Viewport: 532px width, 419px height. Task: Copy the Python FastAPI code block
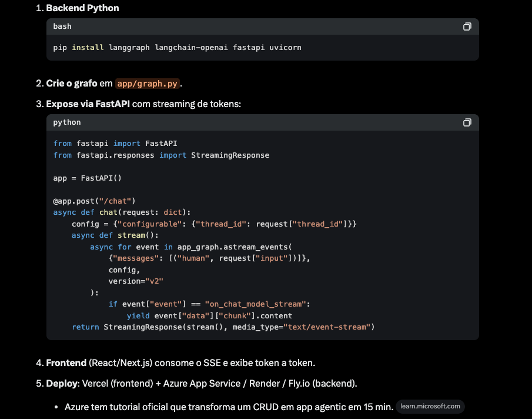pos(467,122)
